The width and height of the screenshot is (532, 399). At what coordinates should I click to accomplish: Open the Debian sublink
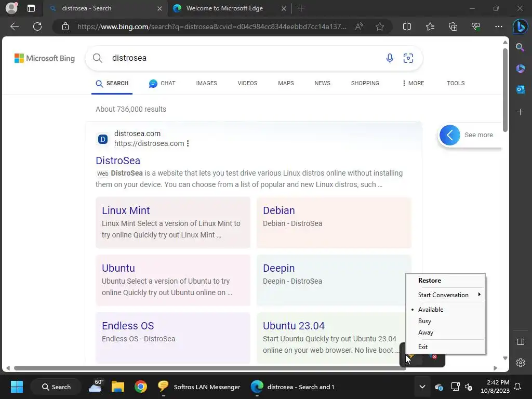tap(278, 210)
